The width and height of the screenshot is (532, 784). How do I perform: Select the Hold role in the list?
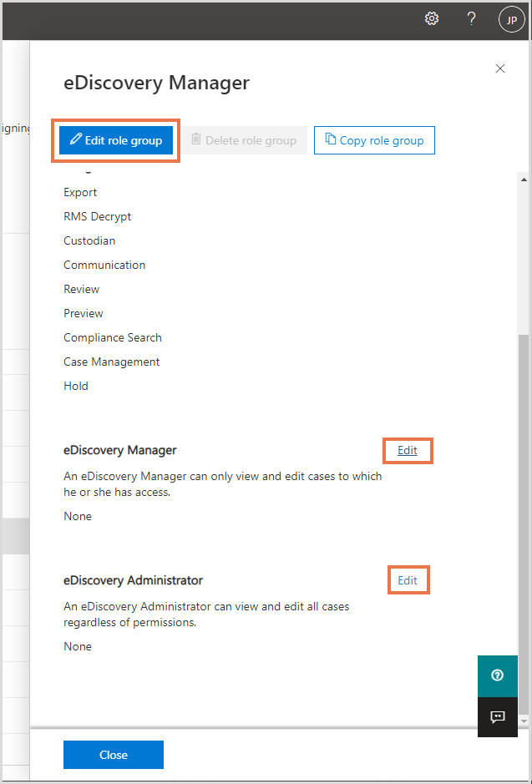[75, 385]
